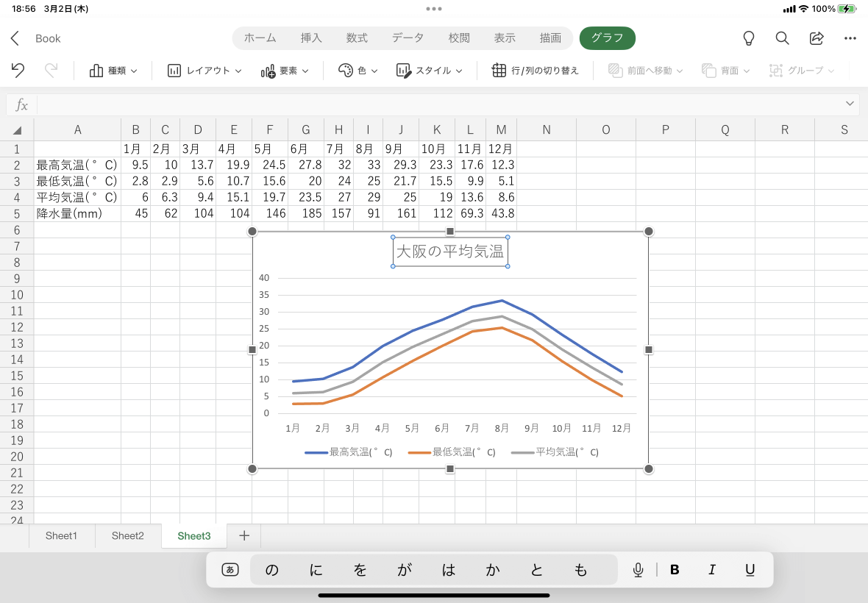Switch to the 表示 tab
The height and width of the screenshot is (603, 868).
(505, 38)
